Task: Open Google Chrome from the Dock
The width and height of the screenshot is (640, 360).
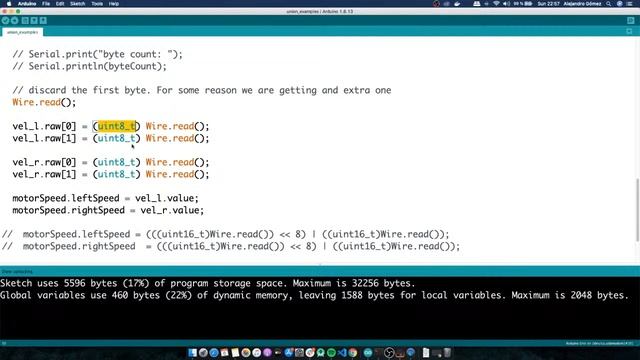Action: click(x=353, y=353)
